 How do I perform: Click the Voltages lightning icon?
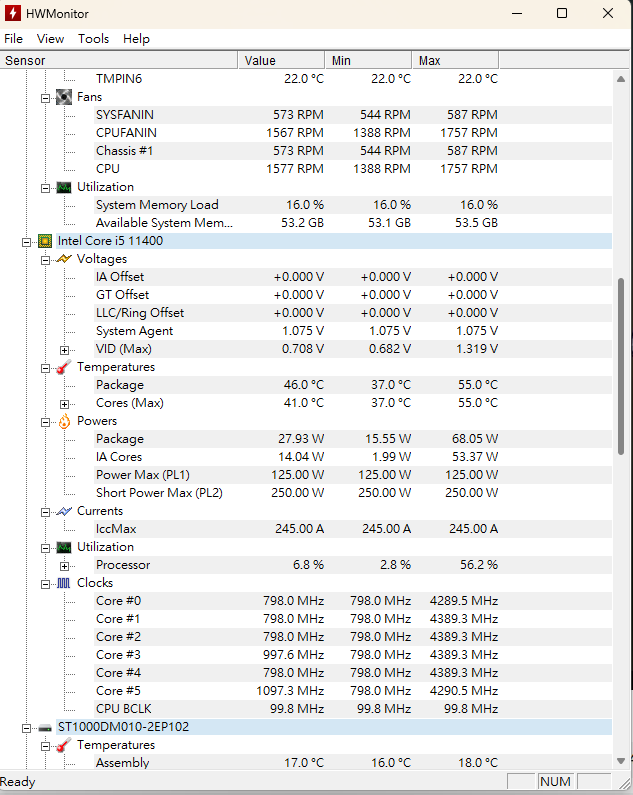pyautogui.click(x=64, y=259)
